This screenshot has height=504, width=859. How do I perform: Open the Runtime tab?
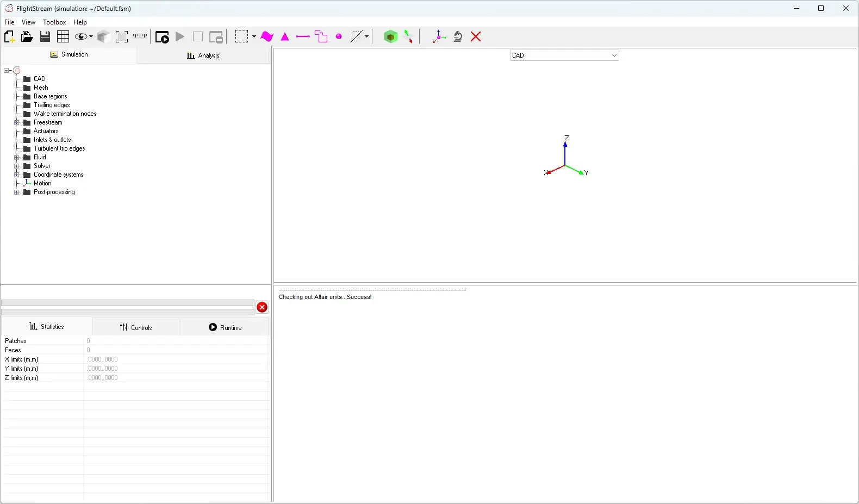(225, 327)
